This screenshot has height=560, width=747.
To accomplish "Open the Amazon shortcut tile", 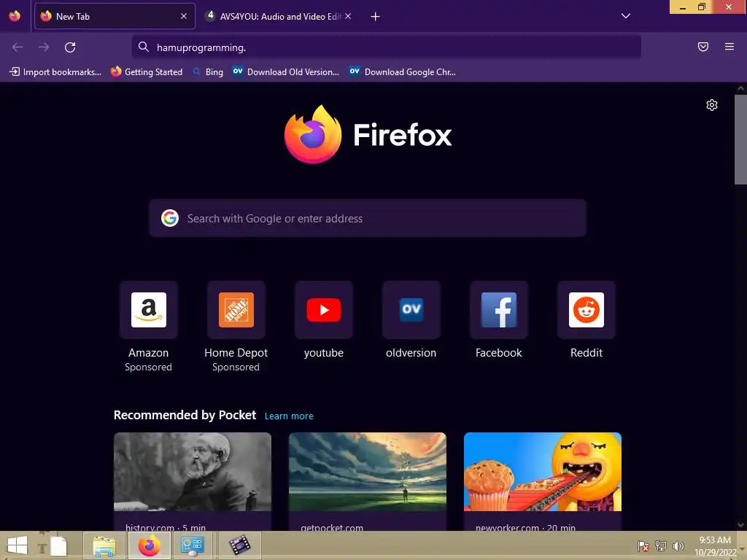I will click(149, 310).
